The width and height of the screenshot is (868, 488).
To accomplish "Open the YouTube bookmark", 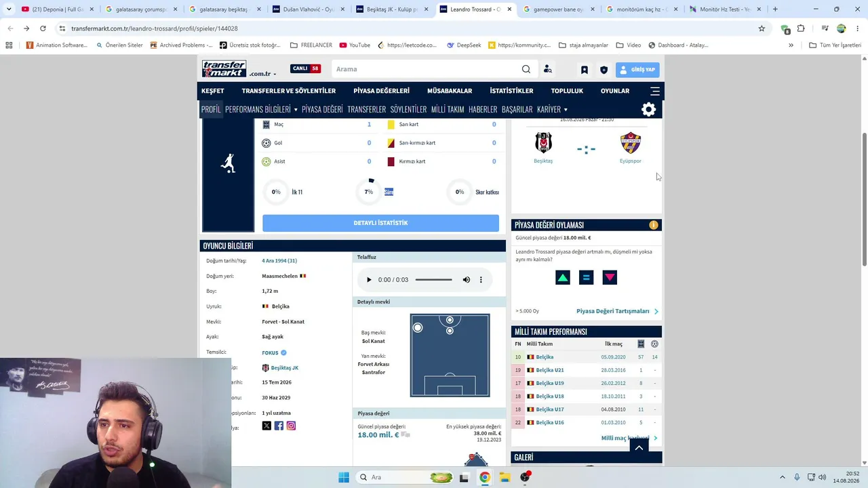I will (355, 45).
